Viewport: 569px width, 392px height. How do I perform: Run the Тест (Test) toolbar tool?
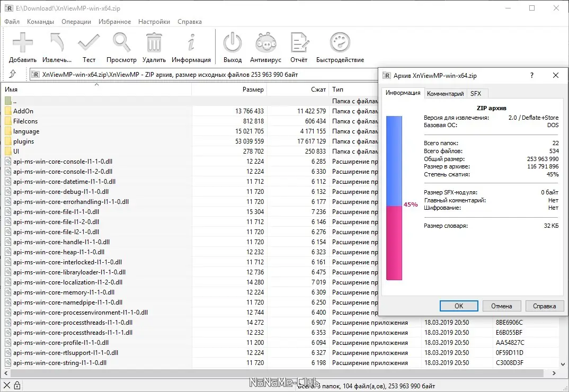[x=88, y=42]
